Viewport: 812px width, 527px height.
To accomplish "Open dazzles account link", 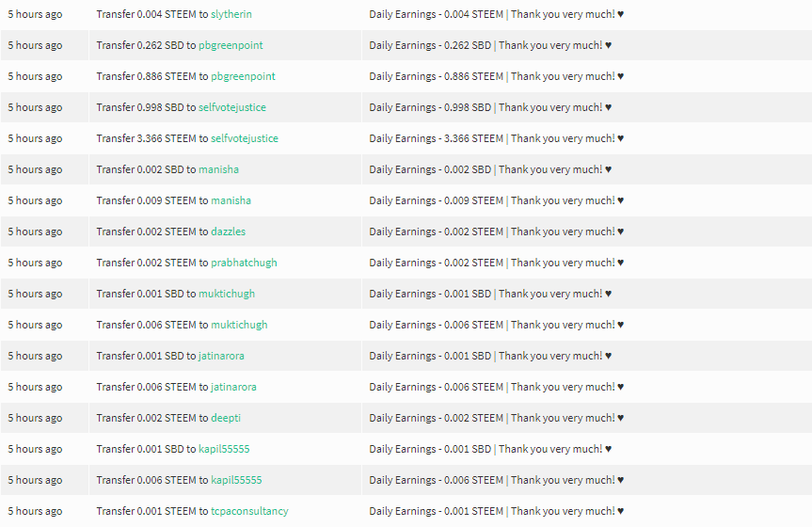I will pos(229,232).
